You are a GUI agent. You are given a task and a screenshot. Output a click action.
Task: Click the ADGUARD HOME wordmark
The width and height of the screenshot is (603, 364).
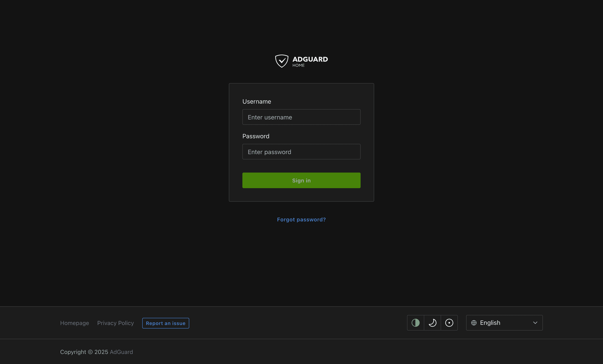pyautogui.click(x=310, y=59)
